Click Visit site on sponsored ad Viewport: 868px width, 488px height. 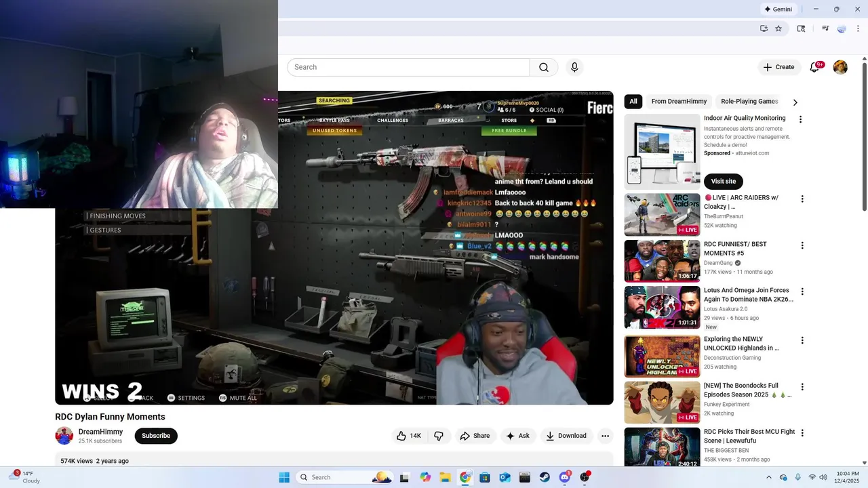[x=724, y=181]
